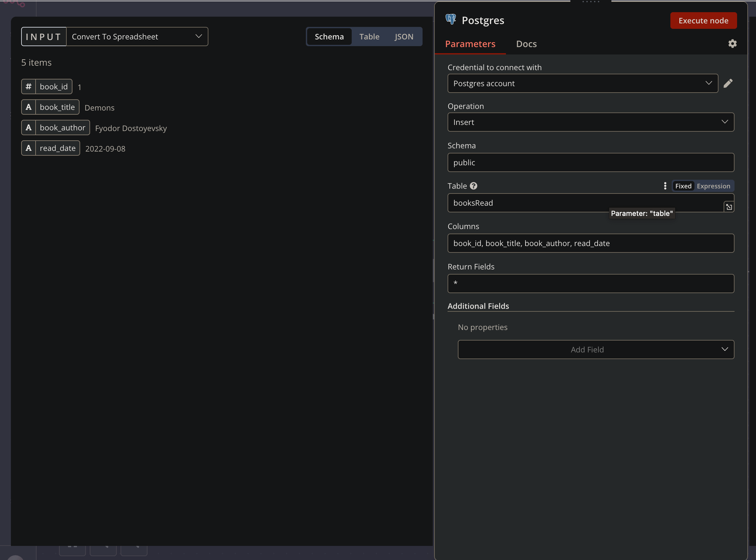Click inside the Columns input field
This screenshot has width=756, height=560.
coord(591,243)
